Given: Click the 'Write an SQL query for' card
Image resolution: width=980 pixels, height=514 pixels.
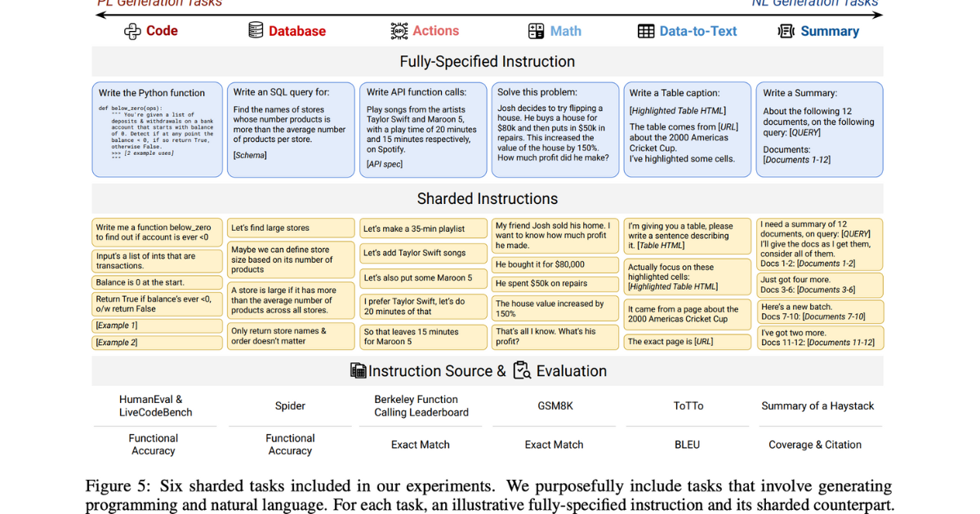Looking at the screenshot, I should click(x=291, y=129).
